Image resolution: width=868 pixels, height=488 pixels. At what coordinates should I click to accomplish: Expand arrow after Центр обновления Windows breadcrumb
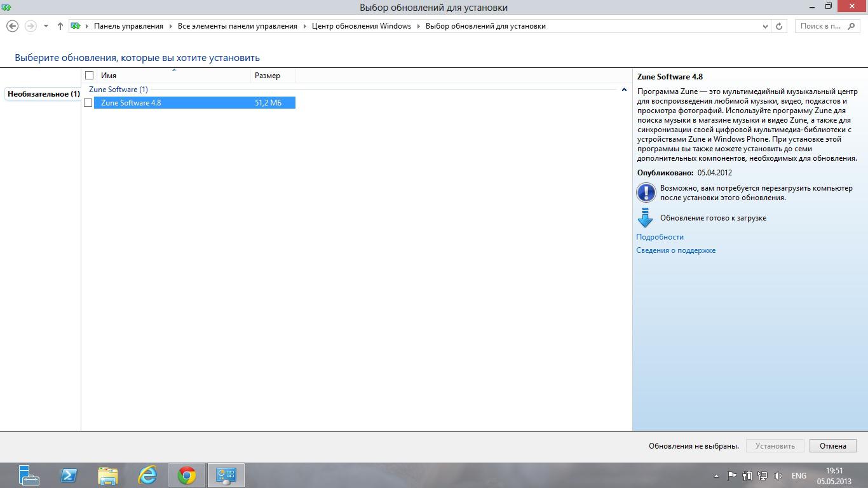(419, 26)
